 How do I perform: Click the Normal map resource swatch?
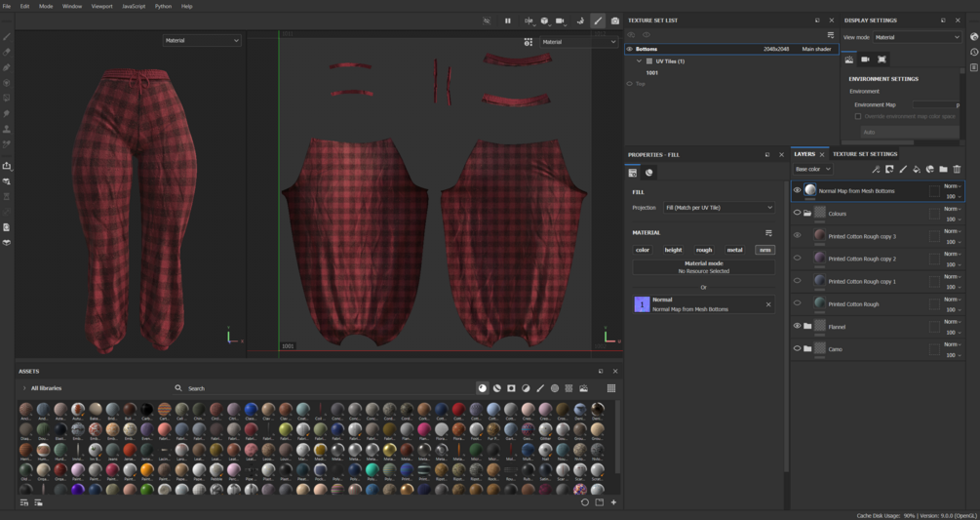(x=642, y=304)
